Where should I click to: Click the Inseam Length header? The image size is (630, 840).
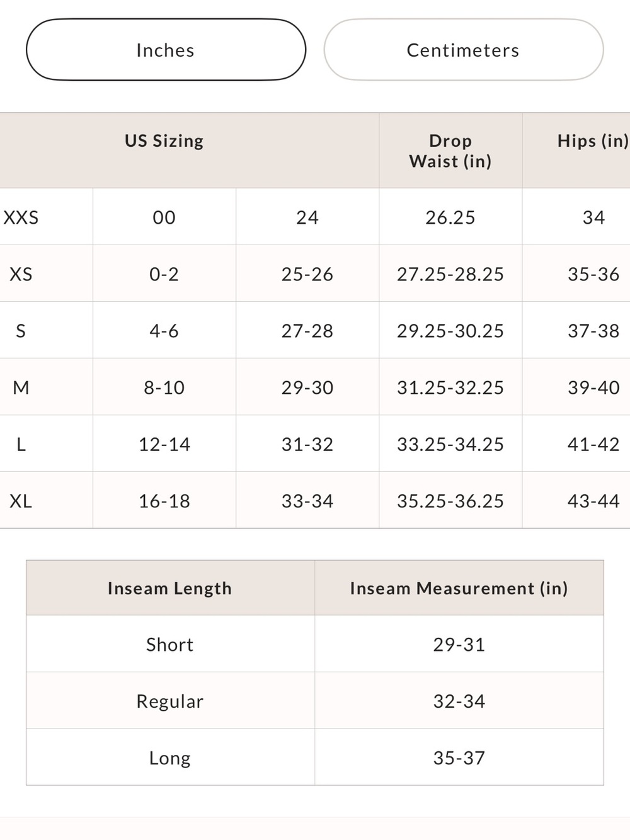pyautogui.click(x=170, y=588)
